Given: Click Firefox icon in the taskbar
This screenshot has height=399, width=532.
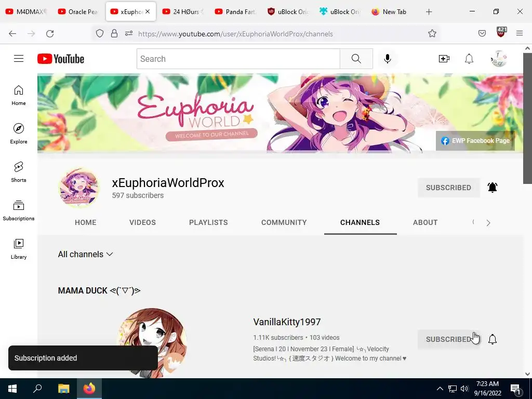Looking at the screenshot, I should tap(89, 389).
